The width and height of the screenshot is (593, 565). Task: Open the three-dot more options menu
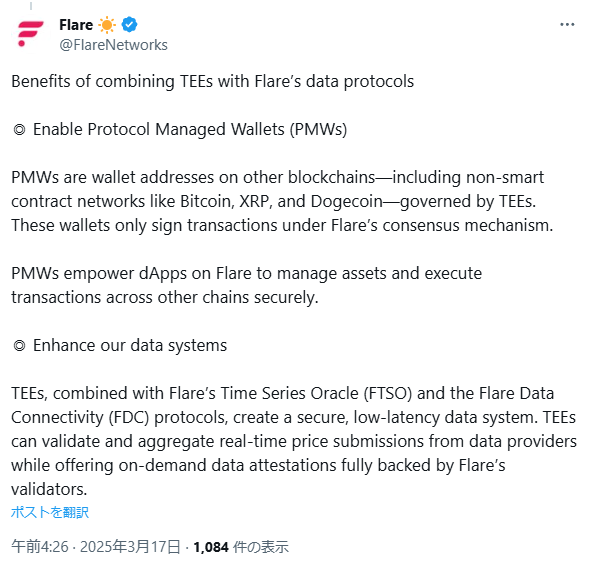point(567,25)
